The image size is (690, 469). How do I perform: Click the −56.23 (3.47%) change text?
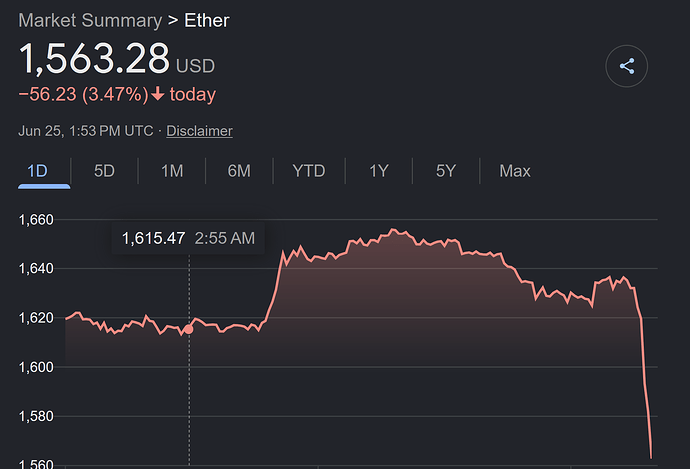(x=84, y=94)
